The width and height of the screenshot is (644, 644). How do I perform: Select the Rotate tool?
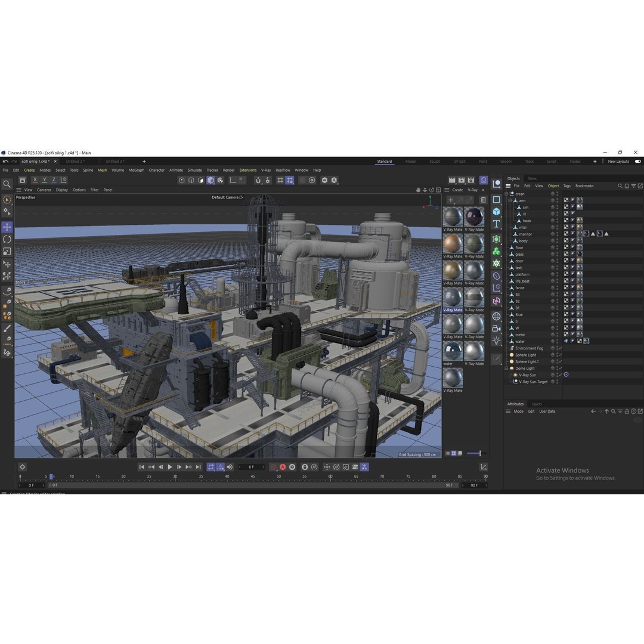7,239
